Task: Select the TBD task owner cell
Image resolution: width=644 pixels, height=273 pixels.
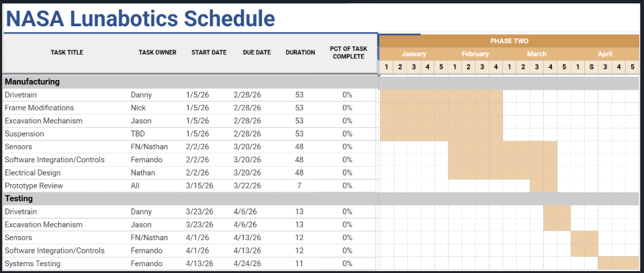Action: (x=138, y=134)
